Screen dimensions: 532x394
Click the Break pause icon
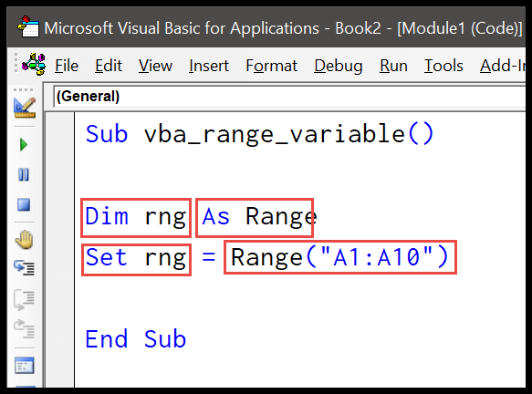24,174
